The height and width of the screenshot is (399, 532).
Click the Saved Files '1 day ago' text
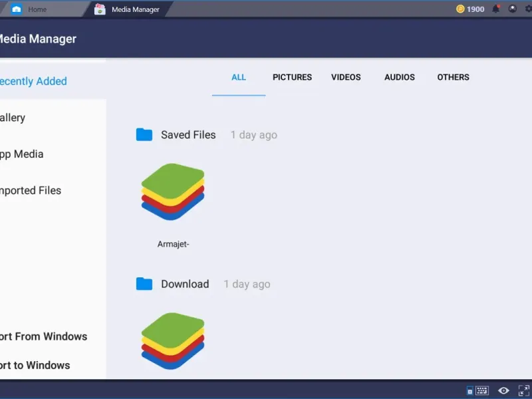point(254,135)
